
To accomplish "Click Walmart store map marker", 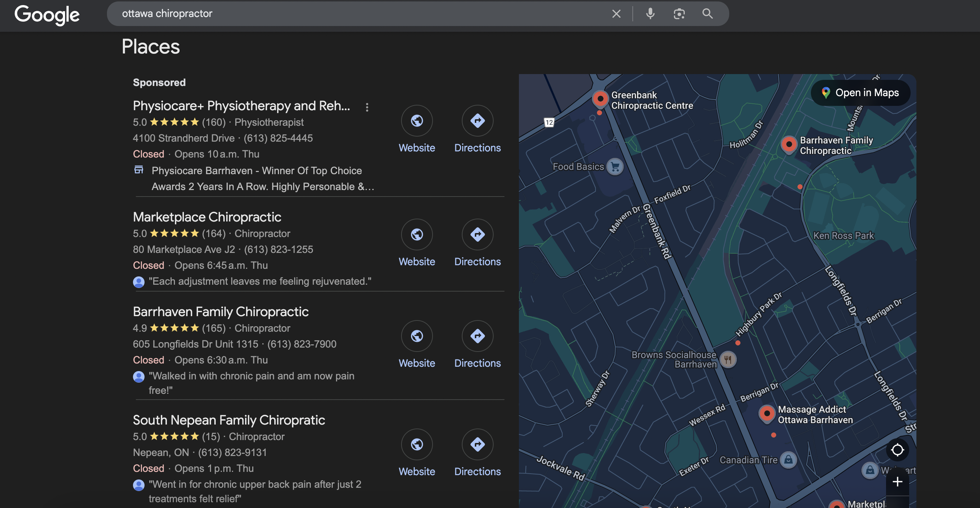I will [870, 470].
